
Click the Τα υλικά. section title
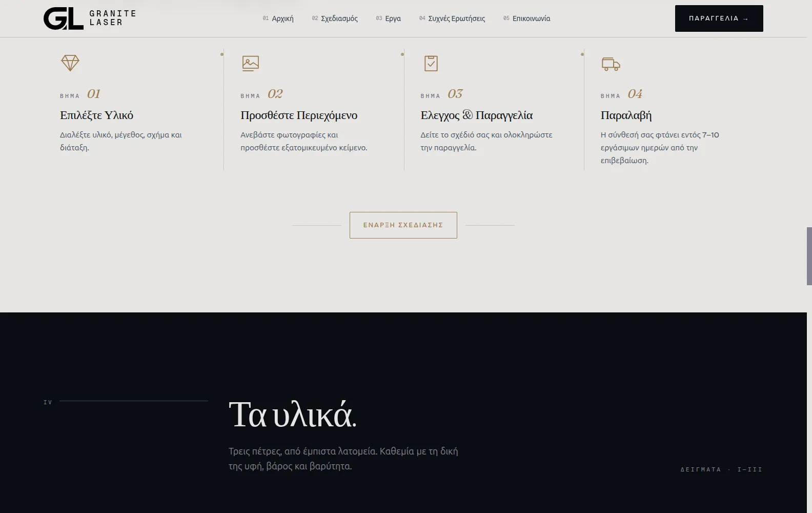(x=292, y=415)
